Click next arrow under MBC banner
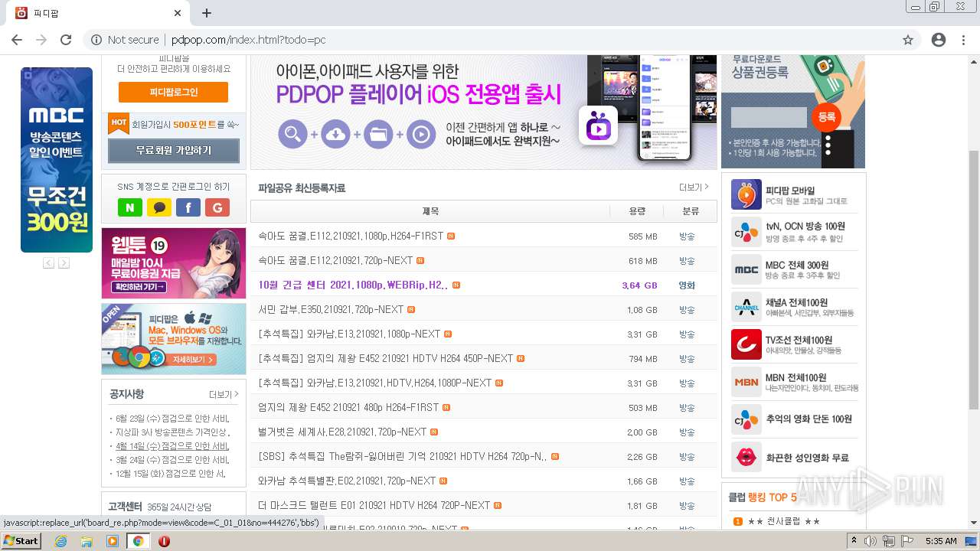The width and height of the screenshot is (980, 551). (64, 262)
